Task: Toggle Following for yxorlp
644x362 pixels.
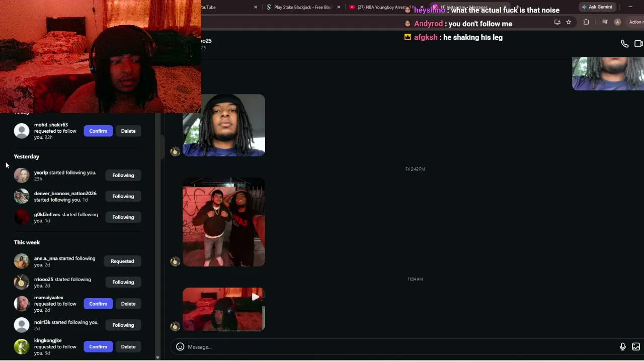Action: click(x=123, y=175)
